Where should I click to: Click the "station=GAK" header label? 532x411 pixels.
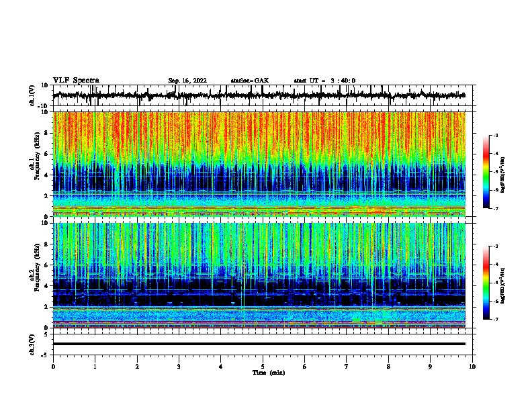click(x=250, y=81)
